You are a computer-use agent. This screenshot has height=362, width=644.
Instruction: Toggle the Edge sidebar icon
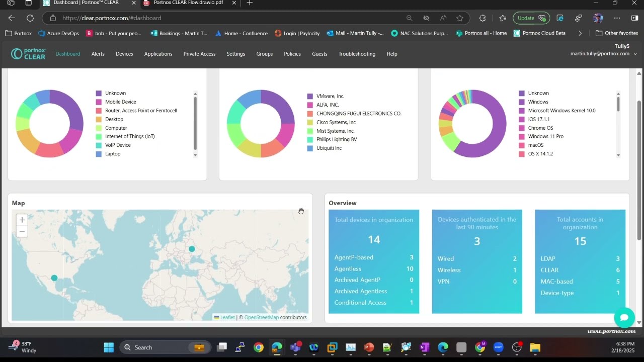click(x=634, y=18)
